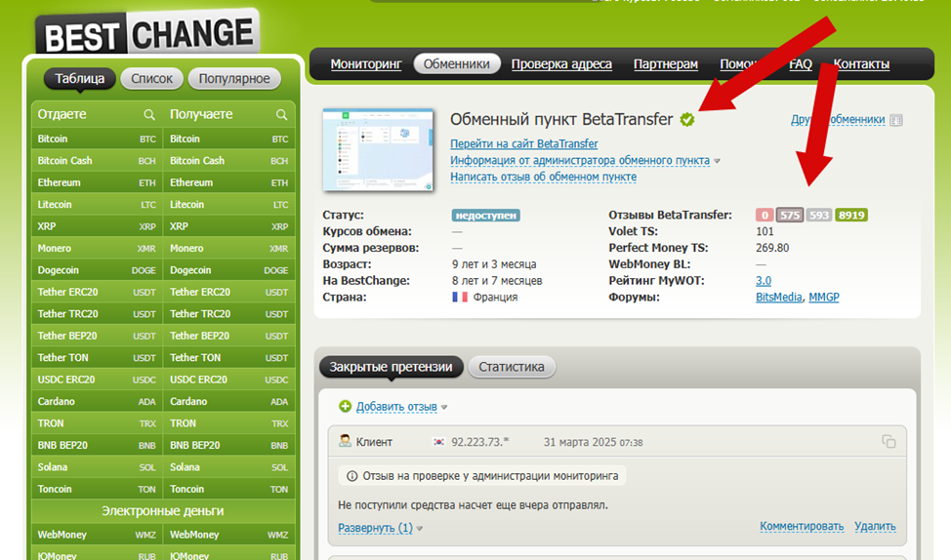
Task: Expand the Информация от администратора arrow
Action: (x=717, y=161)
